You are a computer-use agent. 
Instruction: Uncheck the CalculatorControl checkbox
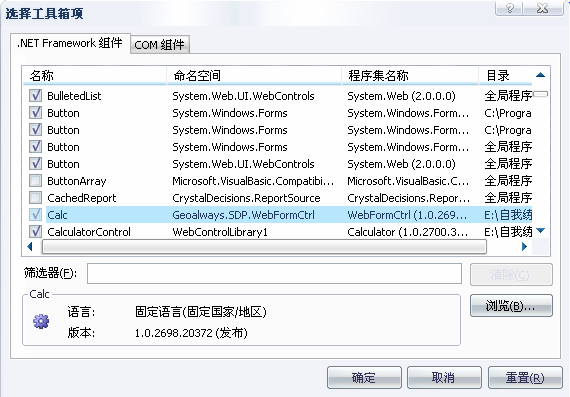(x=35, y=232)
